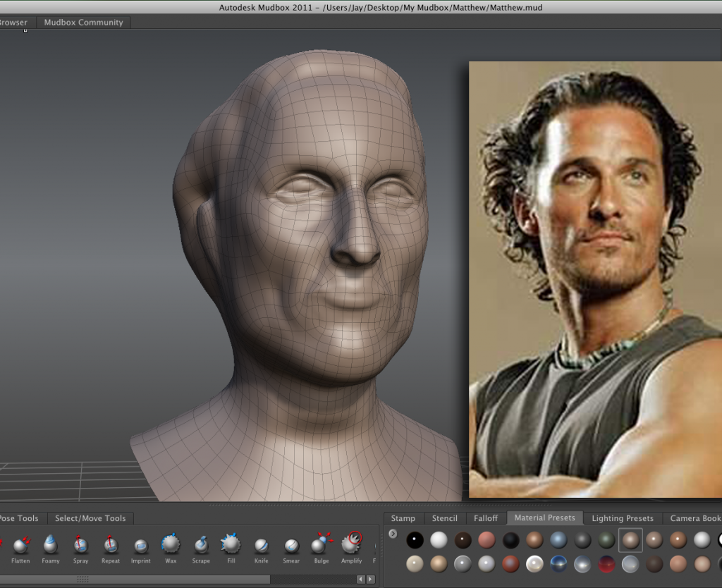The image size is (722, 588).
Task: Activate the Scrape tool
Action: (x=201, y=545)
